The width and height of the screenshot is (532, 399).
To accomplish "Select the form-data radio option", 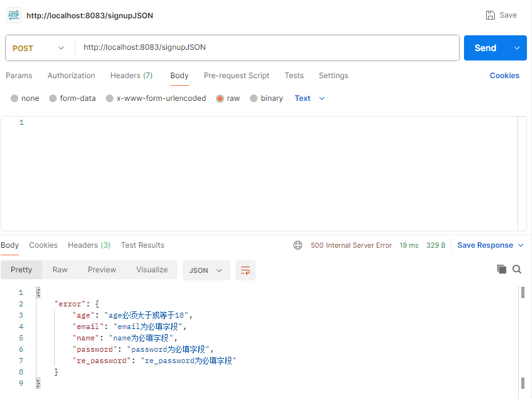I will [53, 98].
